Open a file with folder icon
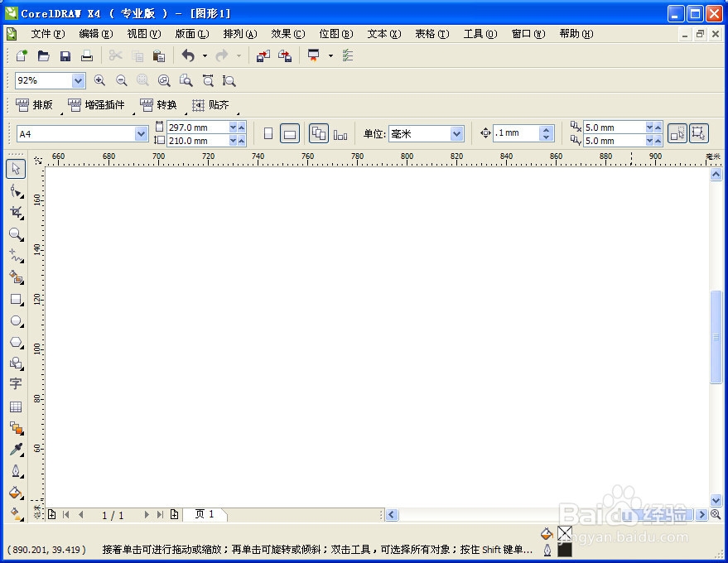This screenshot has height=563, width=728. [x=44, y=56]
